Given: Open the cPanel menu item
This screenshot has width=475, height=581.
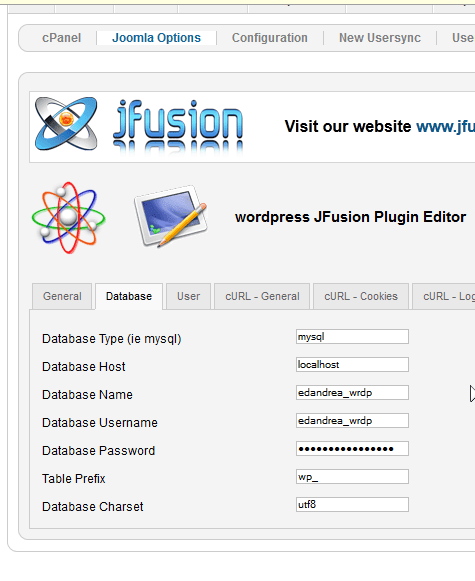Looking at the screenshot, I should [x=62, y=38].
